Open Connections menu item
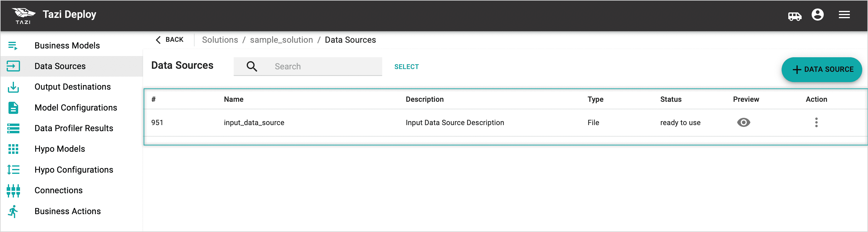 click(x=58, y=191)
